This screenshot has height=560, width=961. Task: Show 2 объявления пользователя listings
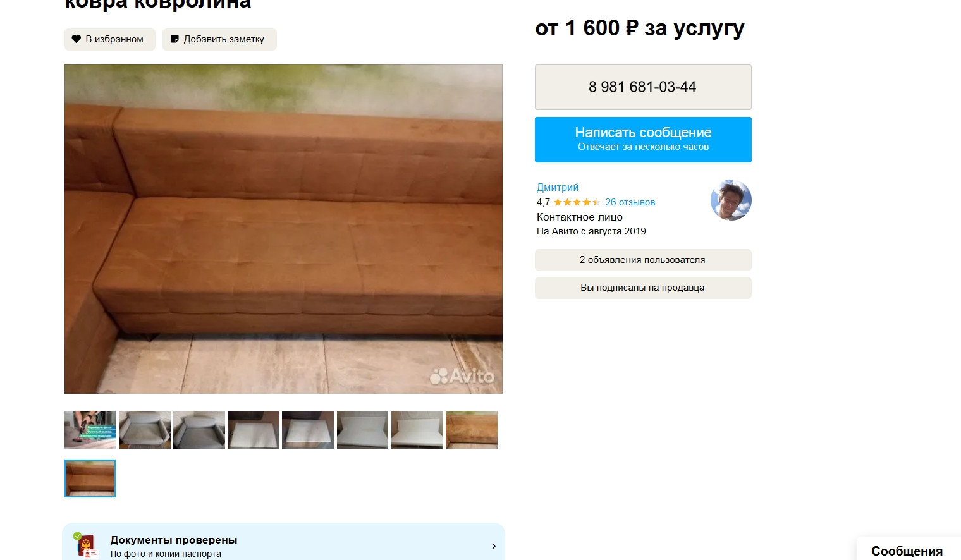[643, 260]
